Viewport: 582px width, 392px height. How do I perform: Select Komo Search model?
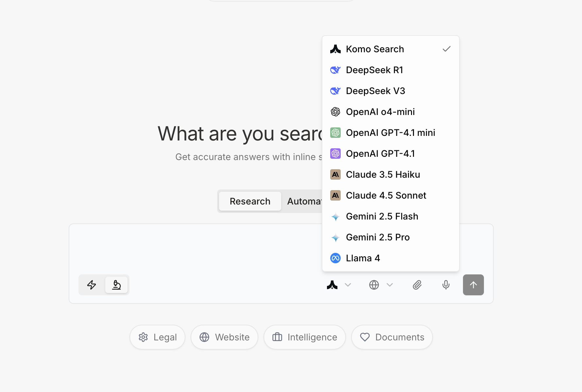pyautogui.click(x=390, y=49)
